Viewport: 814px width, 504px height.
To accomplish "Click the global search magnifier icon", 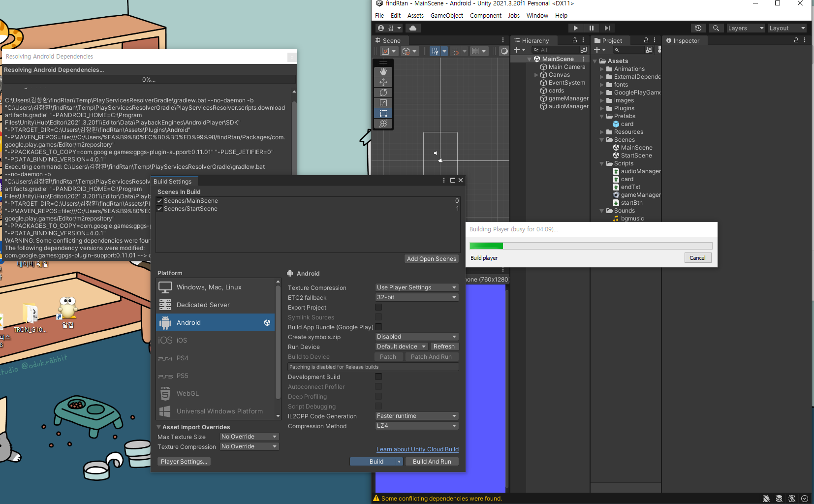I will [716, 28].
